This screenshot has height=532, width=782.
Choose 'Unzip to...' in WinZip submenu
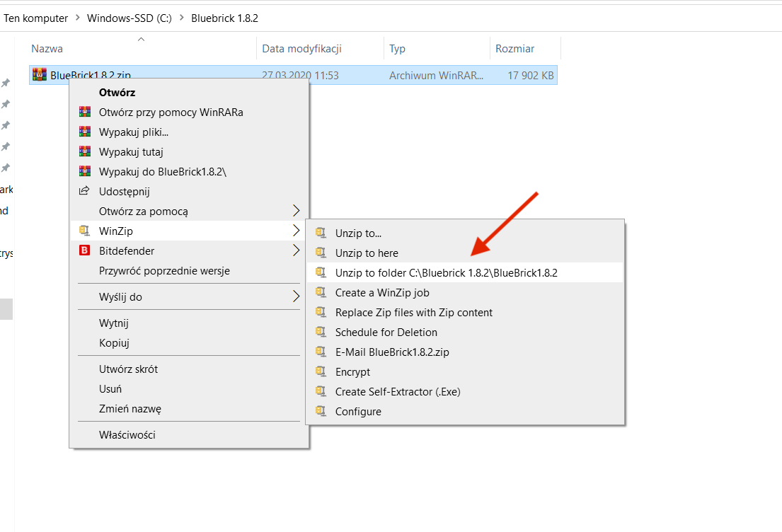click(465, 233)
